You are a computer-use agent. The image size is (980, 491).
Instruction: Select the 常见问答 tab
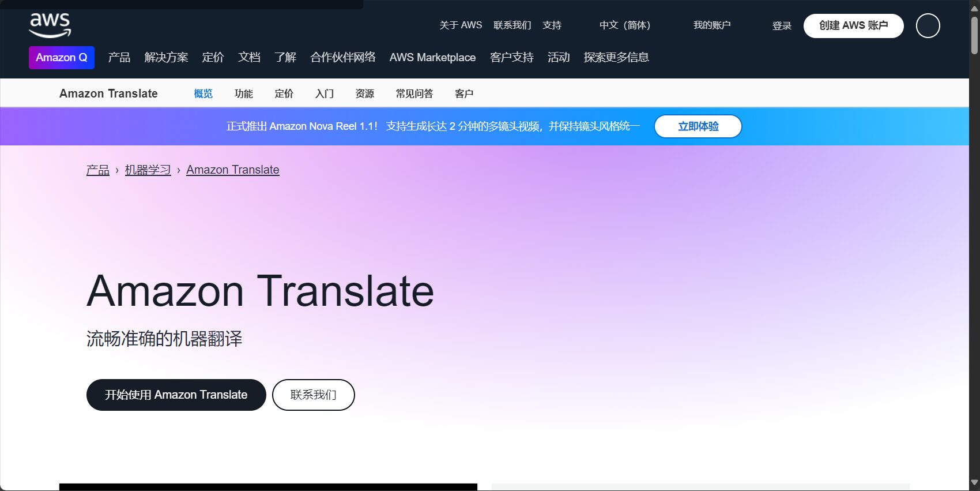(414, 93)
